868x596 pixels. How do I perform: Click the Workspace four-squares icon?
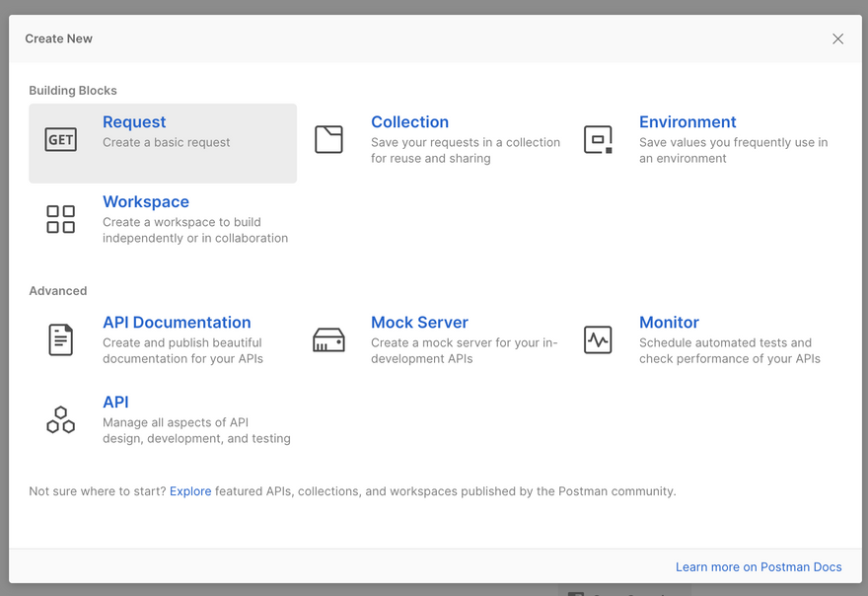[61, 219]
